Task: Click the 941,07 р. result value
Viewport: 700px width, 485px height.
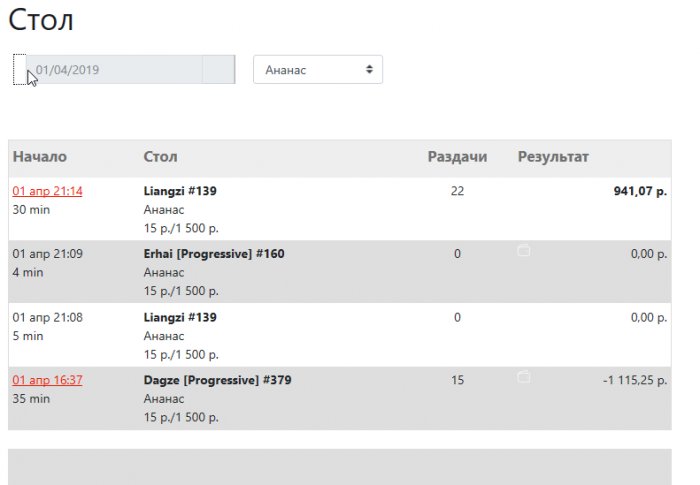Action: (x=640, y=191)
